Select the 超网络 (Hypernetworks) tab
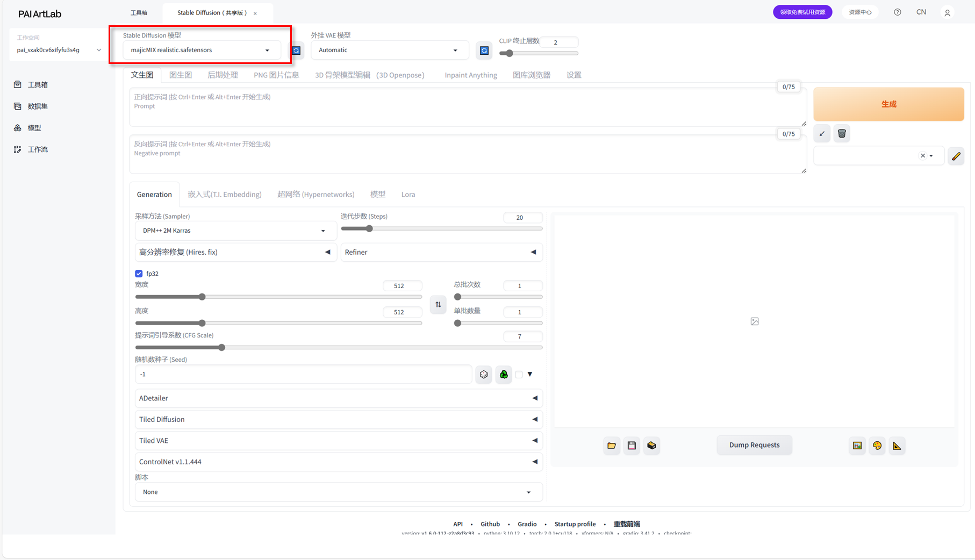The height and width of the screenshot is (560, 975). point(316,195)
